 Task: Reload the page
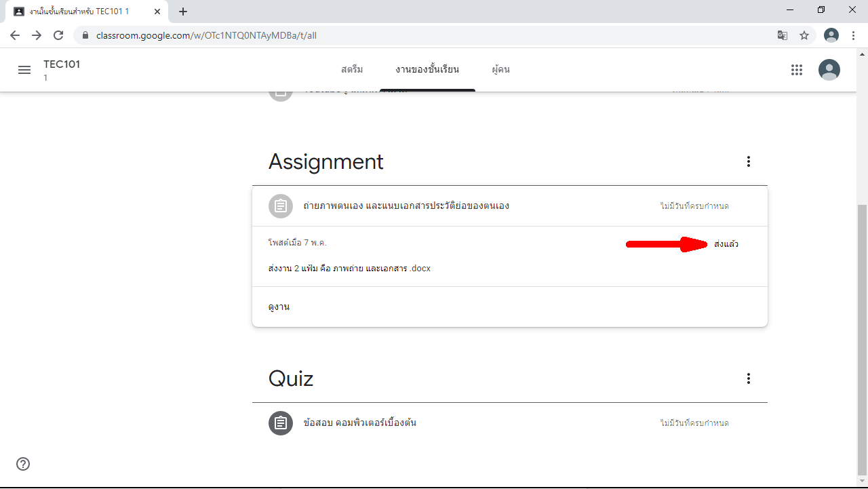[58, 35]
